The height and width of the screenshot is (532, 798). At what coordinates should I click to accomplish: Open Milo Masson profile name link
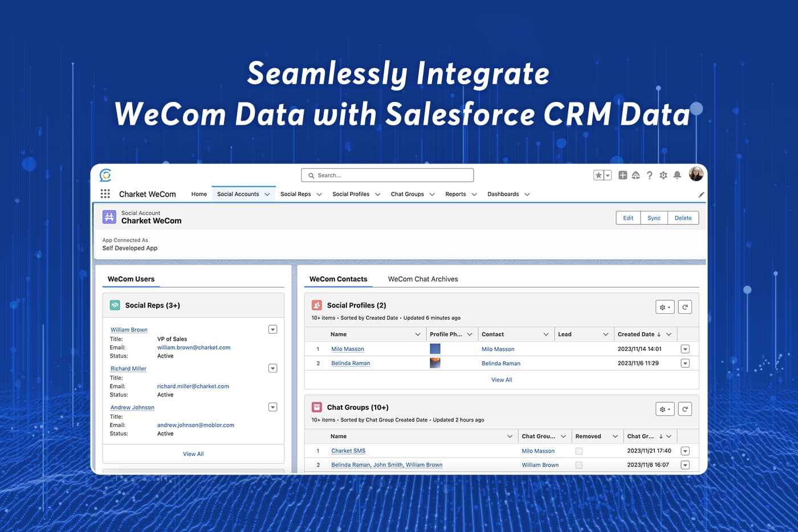coord(348,349)
